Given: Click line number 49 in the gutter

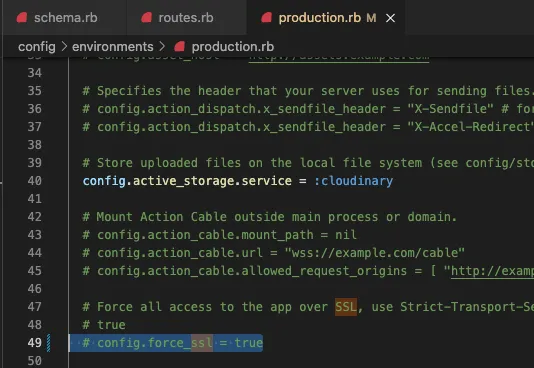Looking at the screenshot, I should (x=34, y=343).
